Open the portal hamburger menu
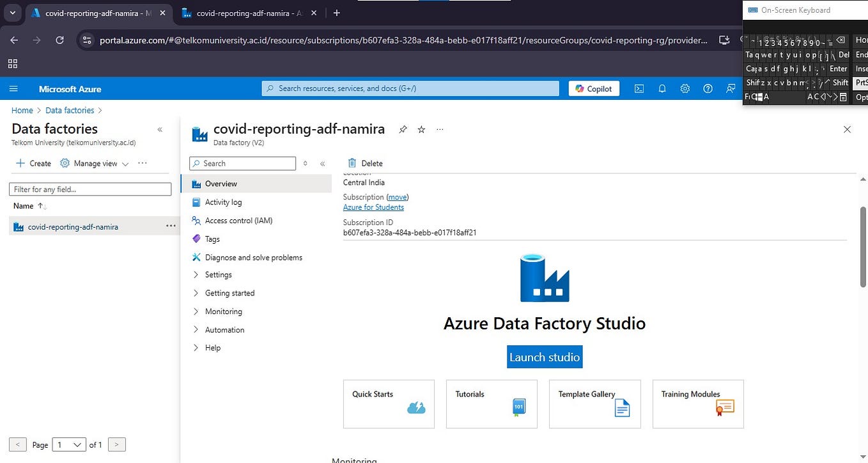Screen dimensions: 868x463 [13, 88]
